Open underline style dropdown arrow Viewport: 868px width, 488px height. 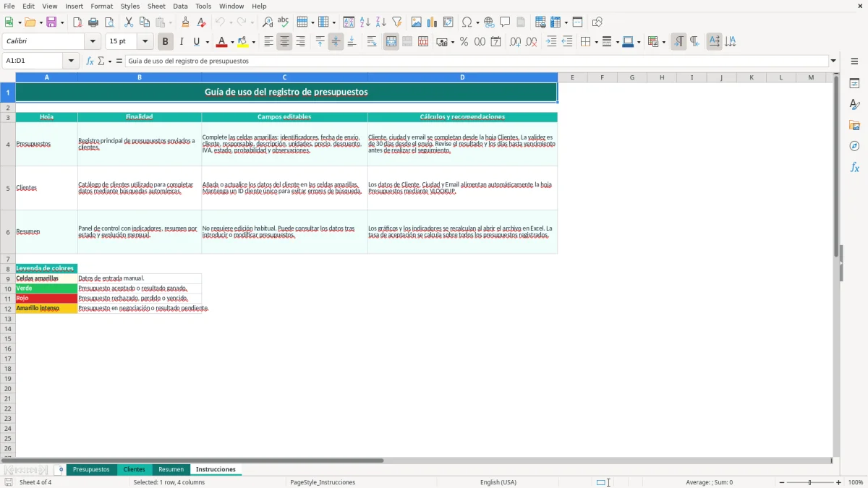207,42
